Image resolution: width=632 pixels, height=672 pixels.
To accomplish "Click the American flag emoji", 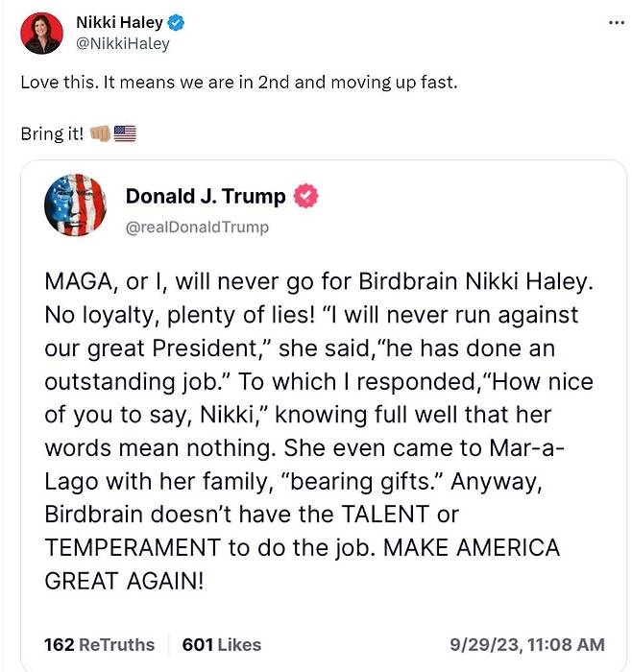I will (125, 133).
